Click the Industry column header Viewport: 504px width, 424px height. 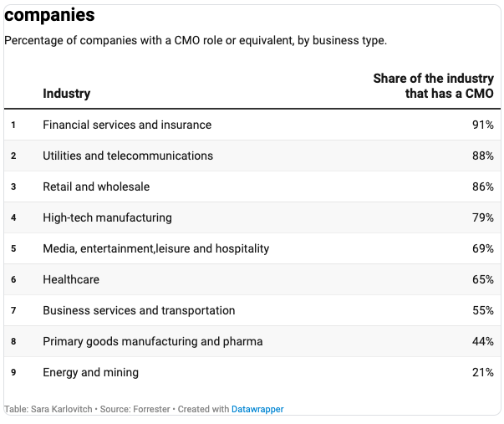tap(67, 94)
